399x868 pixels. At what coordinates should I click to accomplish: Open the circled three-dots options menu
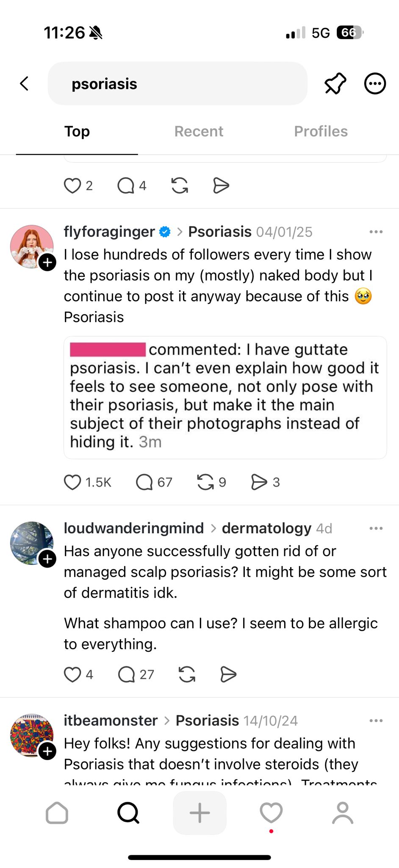(375, 83)
